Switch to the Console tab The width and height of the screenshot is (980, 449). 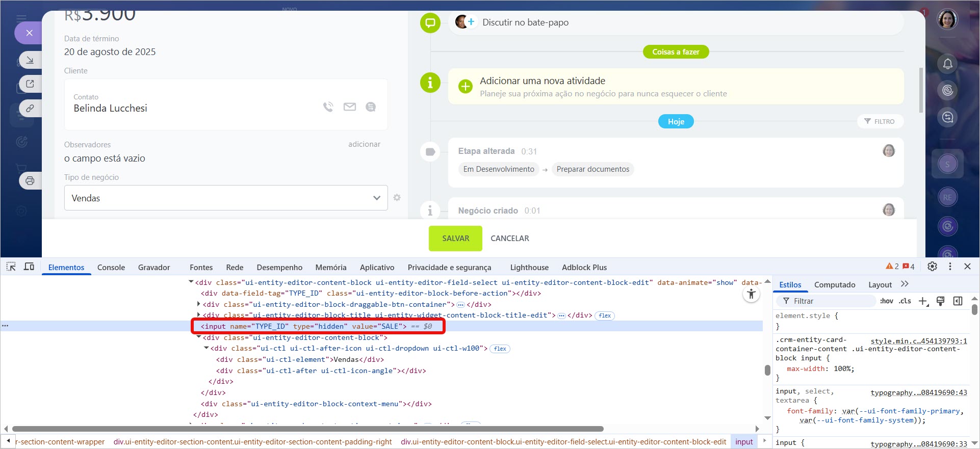coord(111,268)
